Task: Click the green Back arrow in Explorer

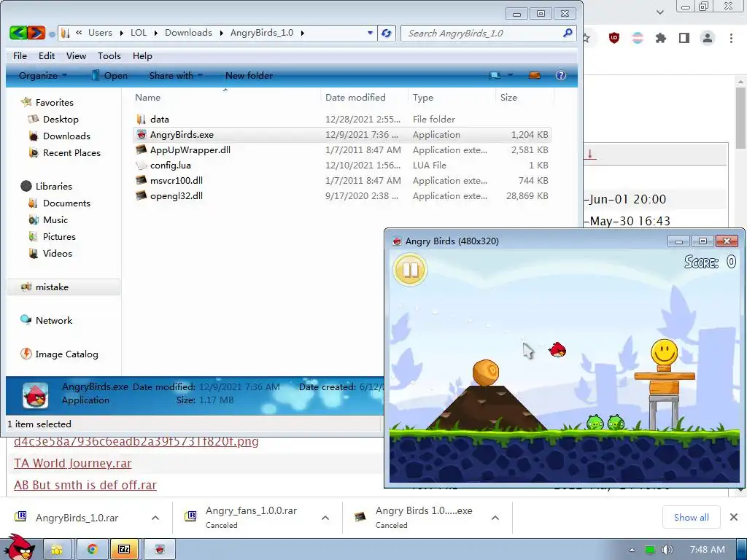Action: click(x=18, y=33)
